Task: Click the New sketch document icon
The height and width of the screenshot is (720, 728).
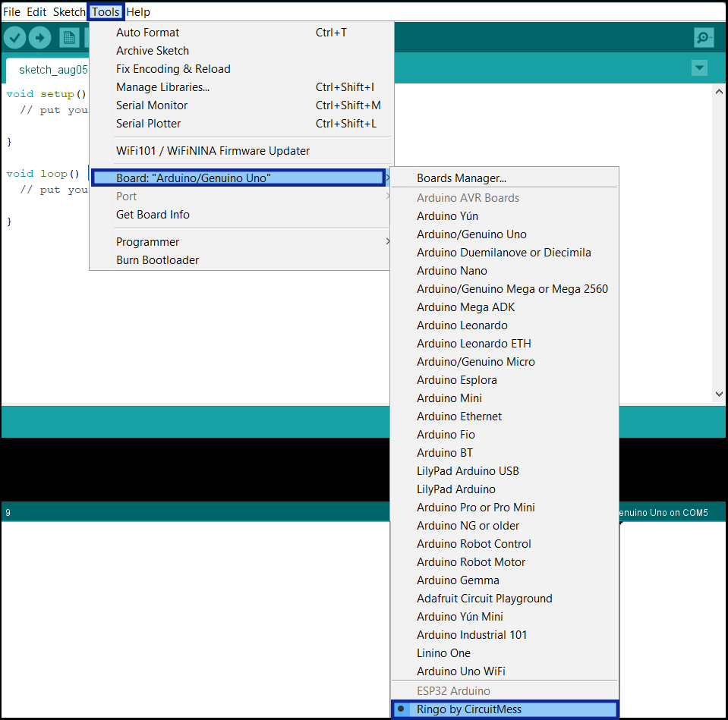Action: pyautogui.click(x=70, y=37)
